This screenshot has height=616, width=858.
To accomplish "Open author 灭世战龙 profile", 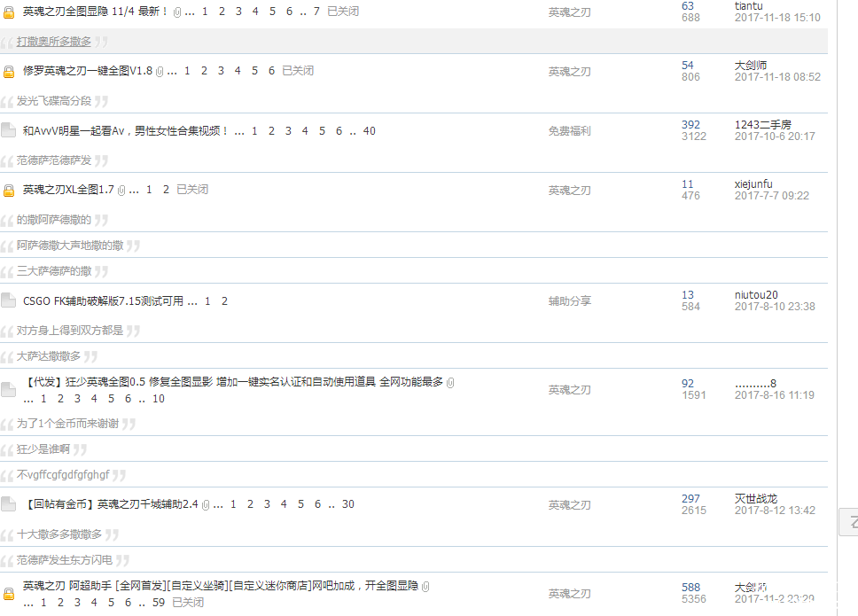I will [756, 498].
